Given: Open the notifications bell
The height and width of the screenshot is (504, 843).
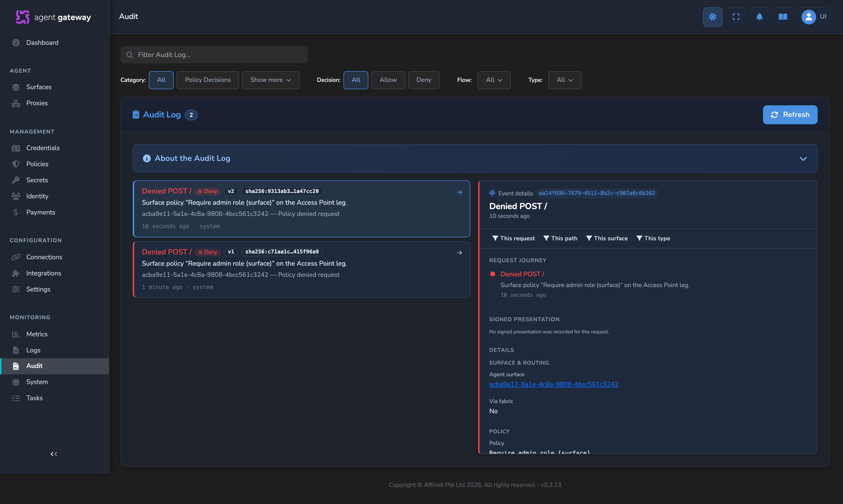Looking at the screenshot, I should click(x=759, y=17).
